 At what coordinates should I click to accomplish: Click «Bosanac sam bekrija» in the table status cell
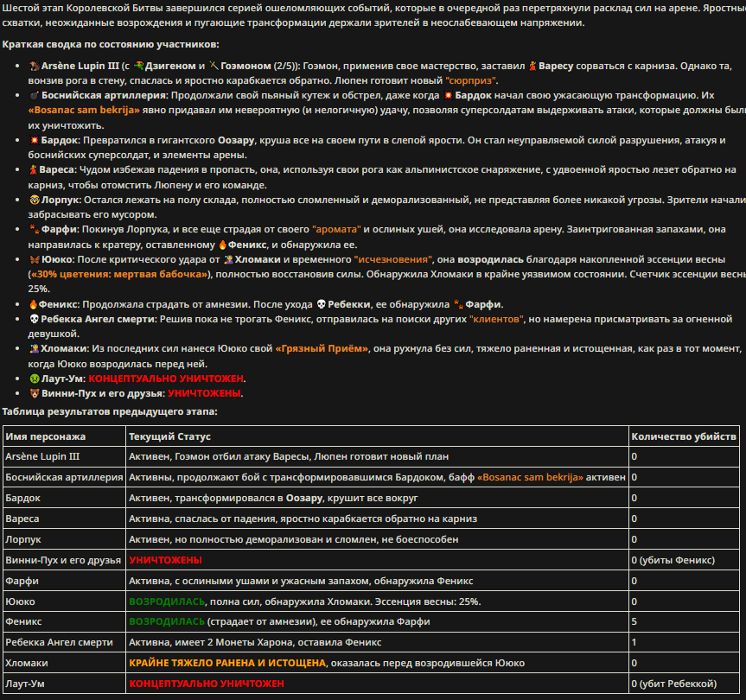point(530,477)
